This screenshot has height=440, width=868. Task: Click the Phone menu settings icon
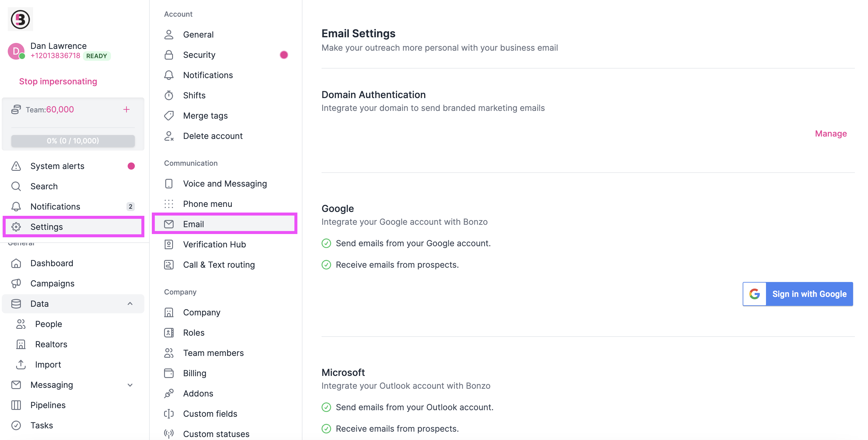(169, 204)
